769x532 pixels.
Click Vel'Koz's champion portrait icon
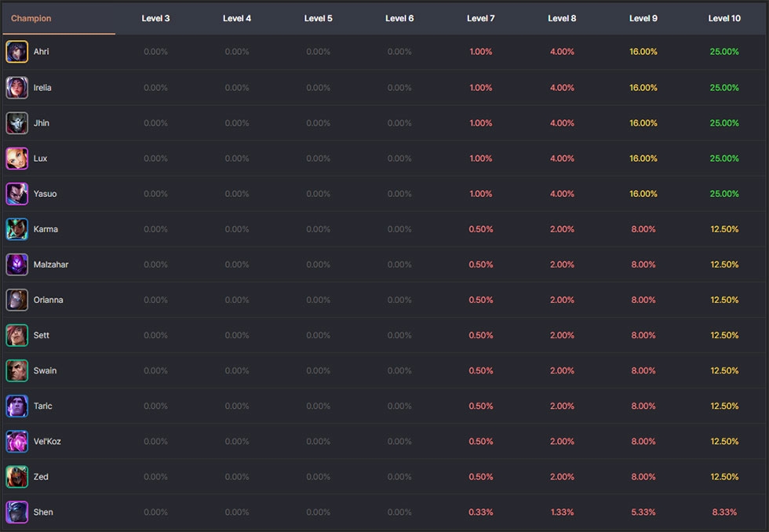pos(16,441)
